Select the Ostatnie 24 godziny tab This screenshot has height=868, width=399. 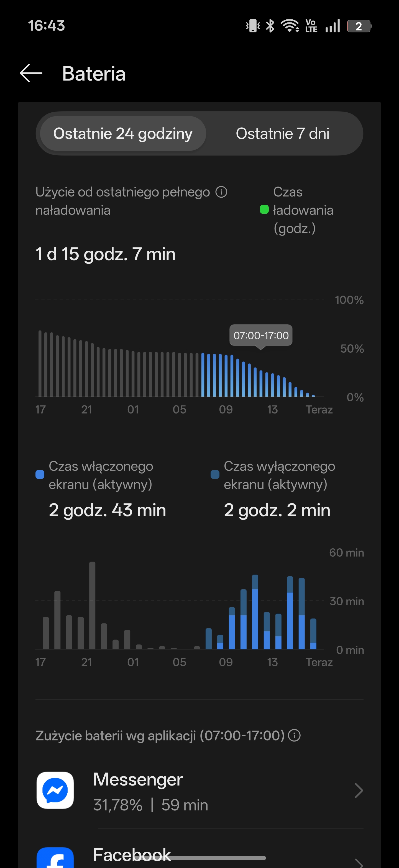tap(123, 133)
